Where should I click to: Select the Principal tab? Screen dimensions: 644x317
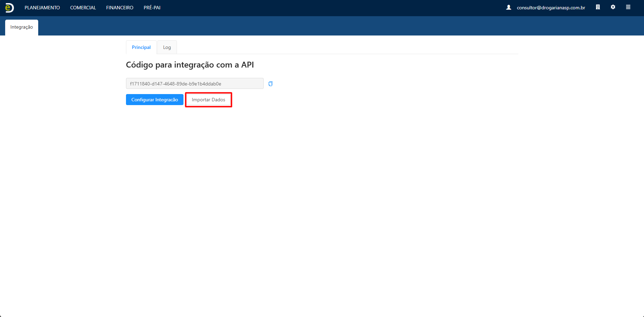[141, 48]
